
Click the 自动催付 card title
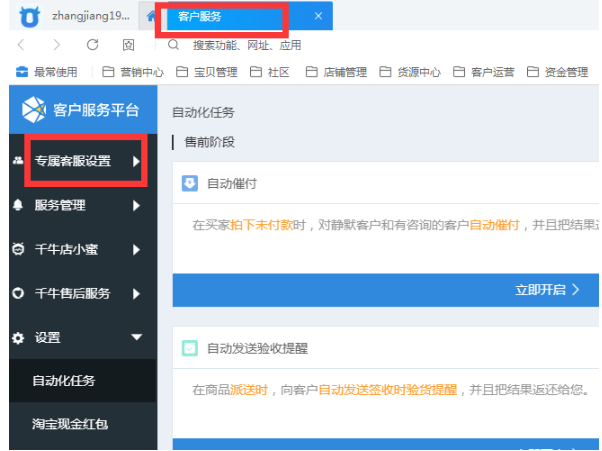coord(232,184)
